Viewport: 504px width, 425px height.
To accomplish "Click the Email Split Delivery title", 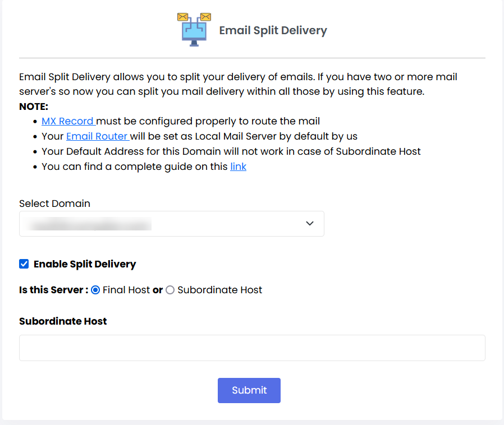I will pos(273,30).
